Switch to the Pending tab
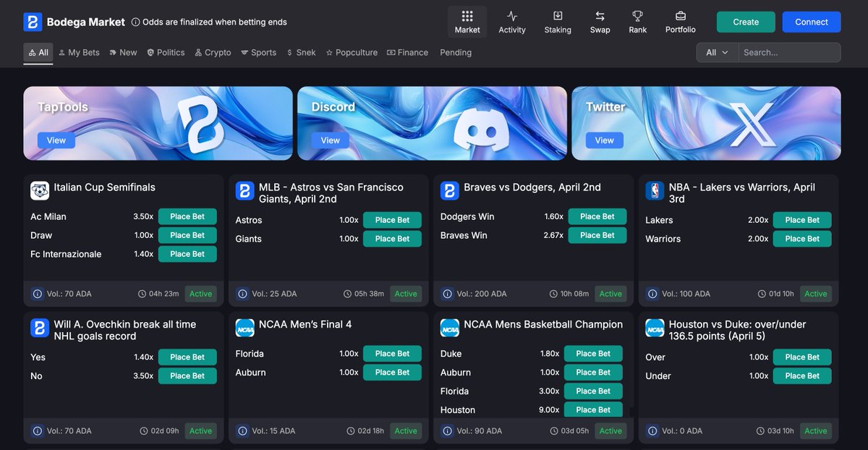868x450 pixels. (456, 53)
